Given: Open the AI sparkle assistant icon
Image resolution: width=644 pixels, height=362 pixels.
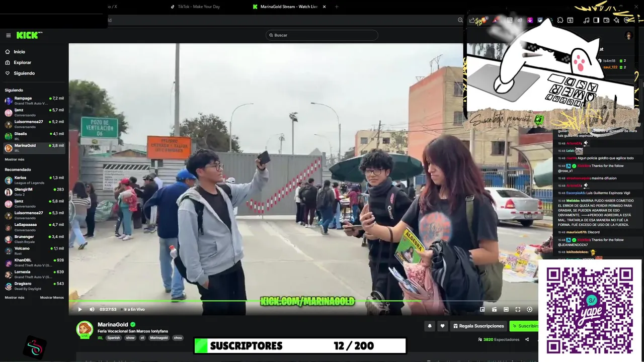Looking at the screenshot, I should click(x=616, y=20).
